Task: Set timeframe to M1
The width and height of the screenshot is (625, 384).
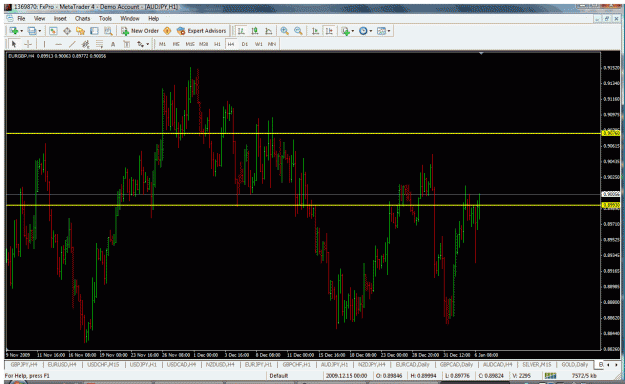Action: pos(162,44)
